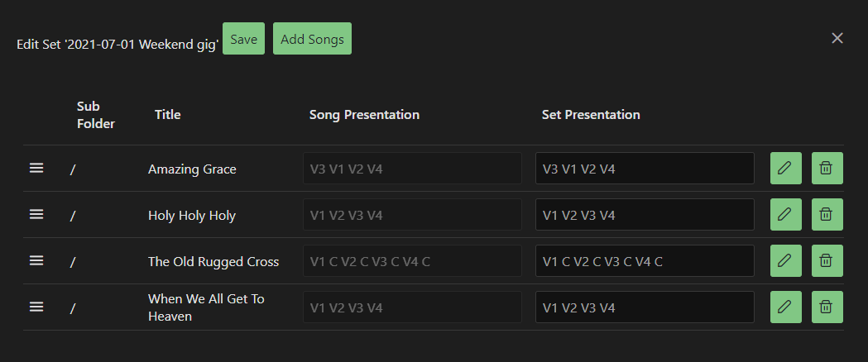Viewport: 868px width, 362px height.
Task: Click Set Presentation input for Holy Holy Holy
Action: 645,215
